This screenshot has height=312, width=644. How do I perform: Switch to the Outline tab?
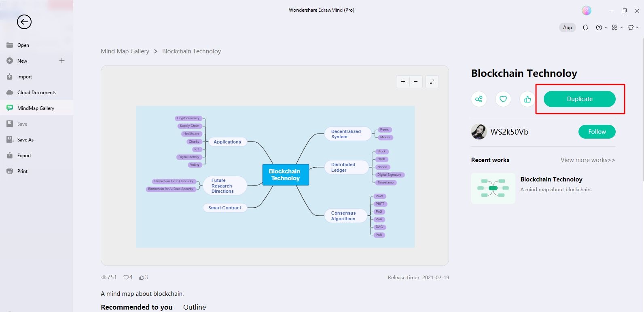pyautogui.click(x=195, y=307)
